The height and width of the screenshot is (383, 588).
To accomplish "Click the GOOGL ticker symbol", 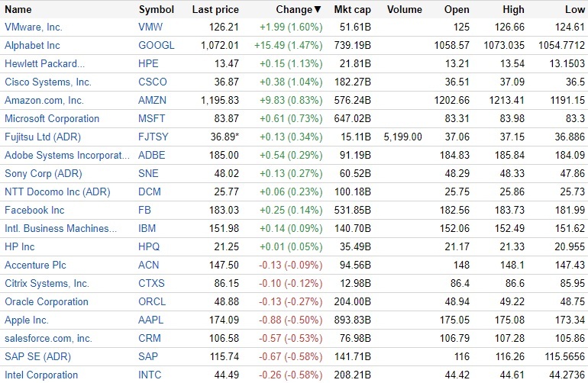I will coord(156,45).
